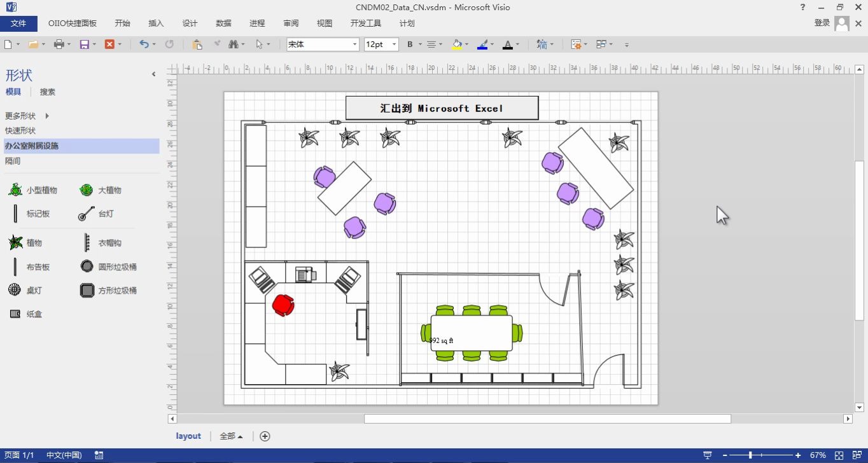Open the 12pt font size dropdown
Image resolution: width=868 pixels, height=463 pixels.
[395, 45]
